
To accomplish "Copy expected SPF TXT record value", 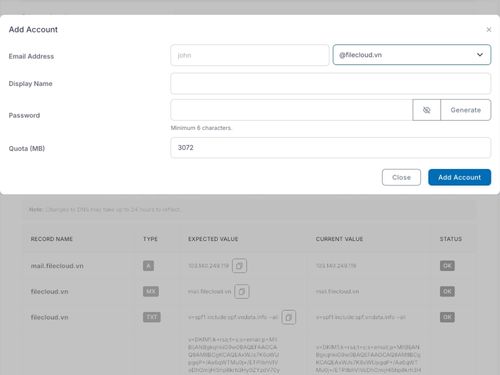I will click(289, 317).
